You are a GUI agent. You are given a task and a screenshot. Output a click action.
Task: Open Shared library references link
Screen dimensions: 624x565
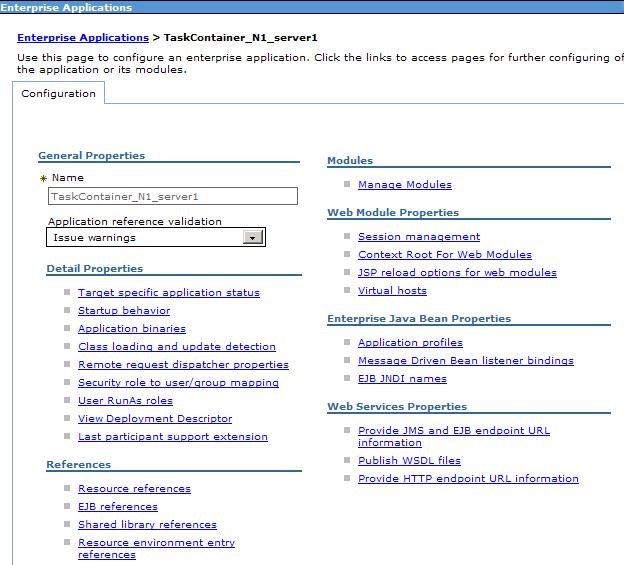(x=147, y=524)
